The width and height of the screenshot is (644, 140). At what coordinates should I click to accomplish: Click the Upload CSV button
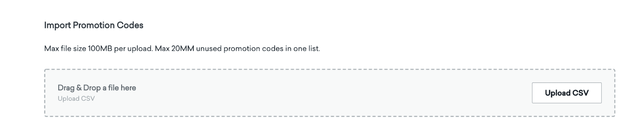(567, 93)
